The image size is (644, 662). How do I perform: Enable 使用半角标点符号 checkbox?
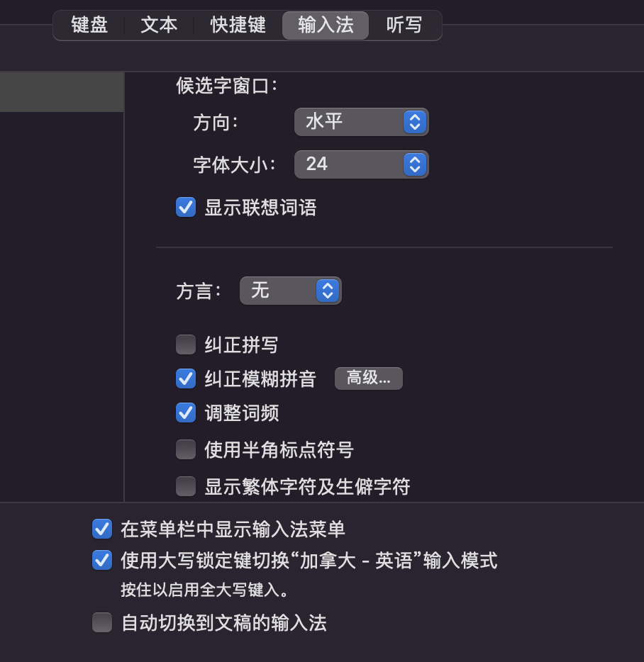186,449
